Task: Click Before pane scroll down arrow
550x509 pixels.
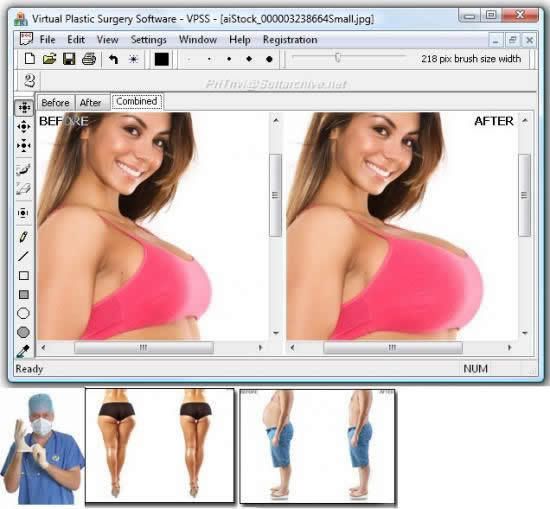Action: 276,333
